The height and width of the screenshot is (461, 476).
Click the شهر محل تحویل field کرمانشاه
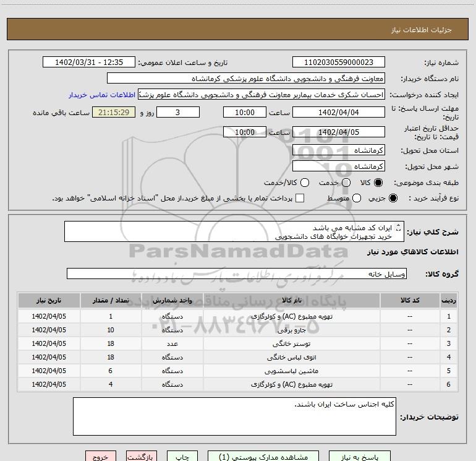339,166
